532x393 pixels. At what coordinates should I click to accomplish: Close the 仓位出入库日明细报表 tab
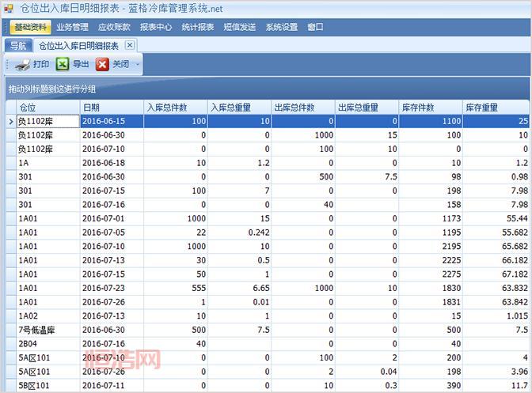coord(130,45)
